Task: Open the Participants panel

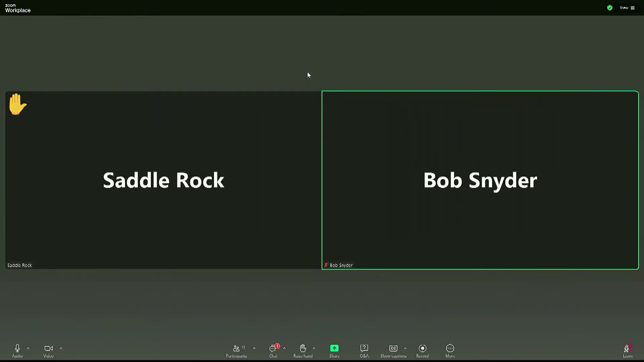Action: pos(236,351)
